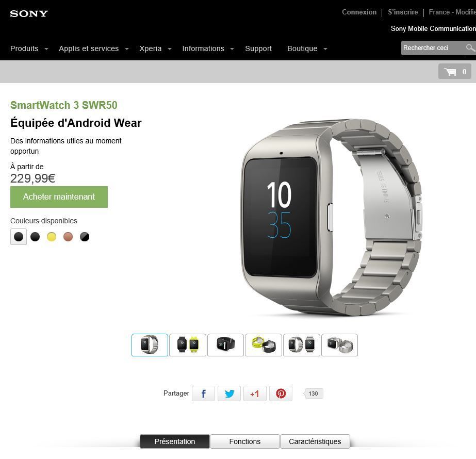Open the shopping cart icon
This screenshot has width=476, height=459.
(x=454, y=71)
